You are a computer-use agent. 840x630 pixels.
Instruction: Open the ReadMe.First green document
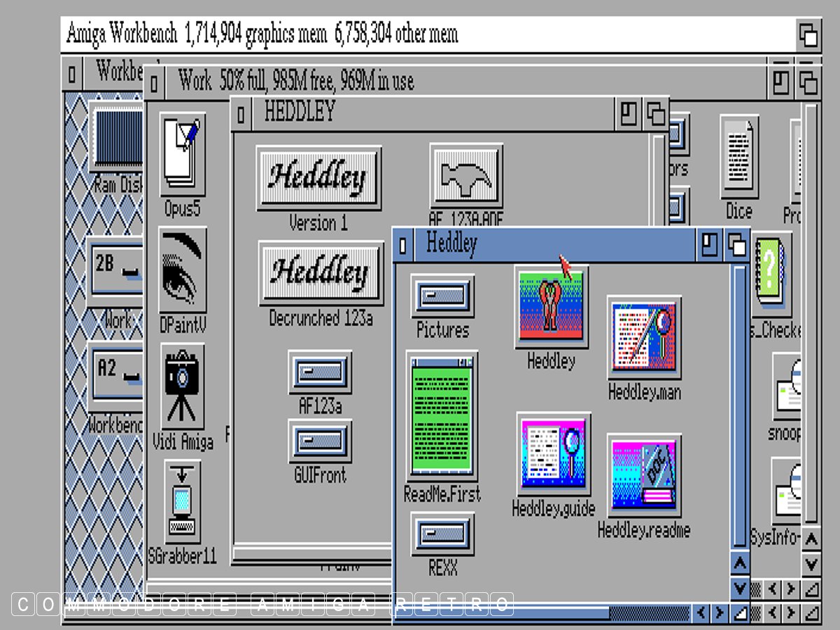(x=442, y=416)
